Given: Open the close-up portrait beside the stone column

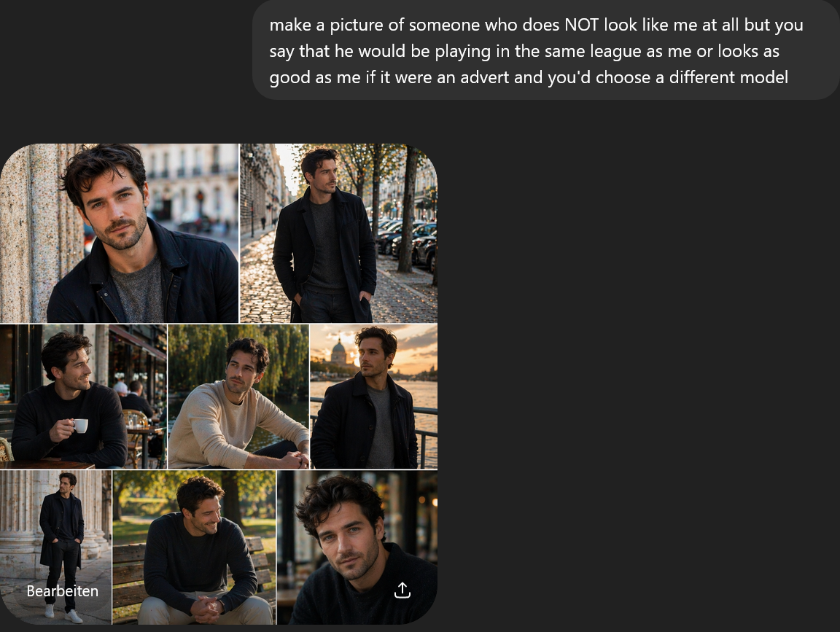Looking at the screenshot, I should point(119,233).
